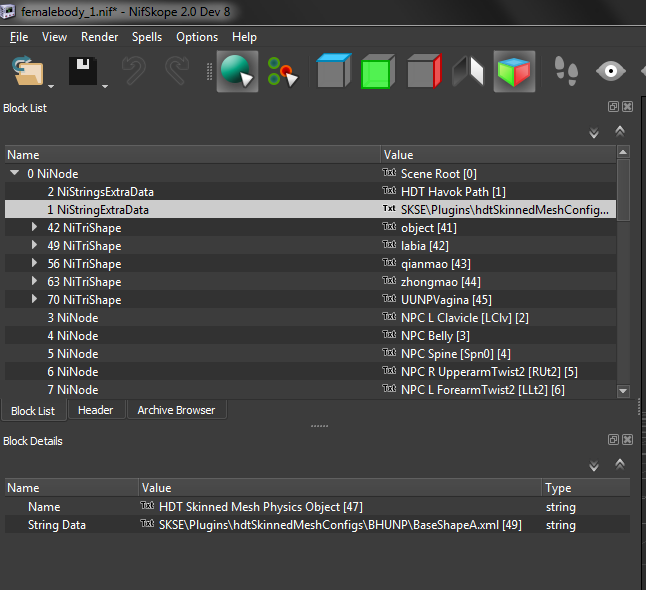Expand the 42 NiTriShape node
This screenshot has height=590, width=646.
point(34,227)
